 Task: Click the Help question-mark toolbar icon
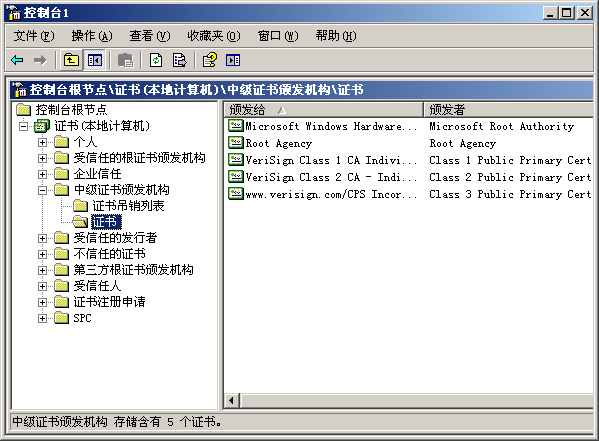209,60
